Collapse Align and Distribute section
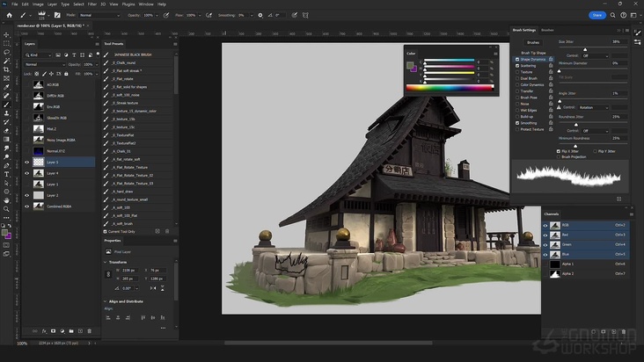This screenshot has height=362, width=644. click(x=106, y=301)
